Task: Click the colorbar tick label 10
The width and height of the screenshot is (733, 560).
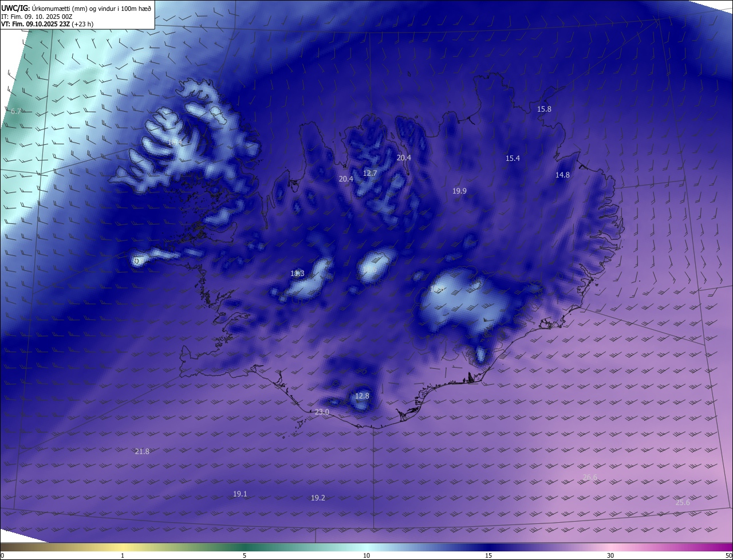Action: [366, 555]
